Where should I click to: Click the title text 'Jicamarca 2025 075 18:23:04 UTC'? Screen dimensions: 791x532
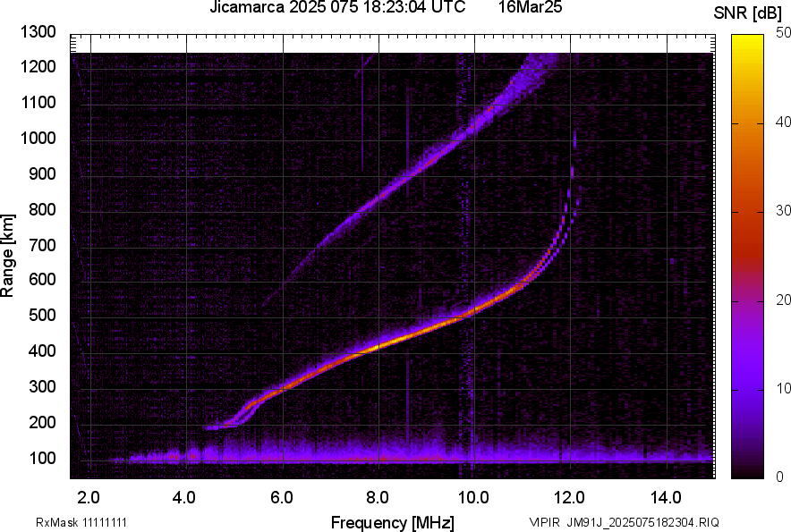coord(337,7)
